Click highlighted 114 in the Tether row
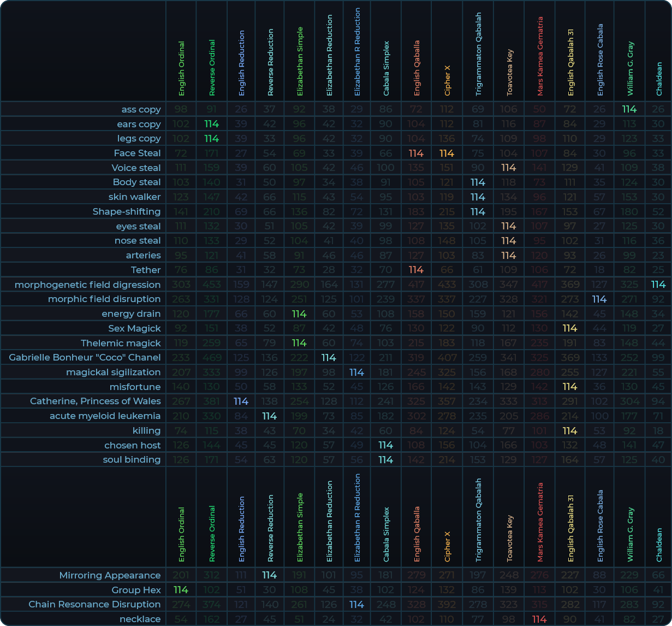 (x=416, y=270)
